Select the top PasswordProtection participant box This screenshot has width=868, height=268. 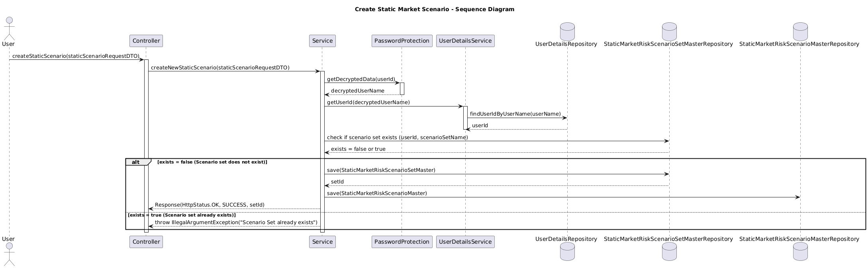[402, 41]
